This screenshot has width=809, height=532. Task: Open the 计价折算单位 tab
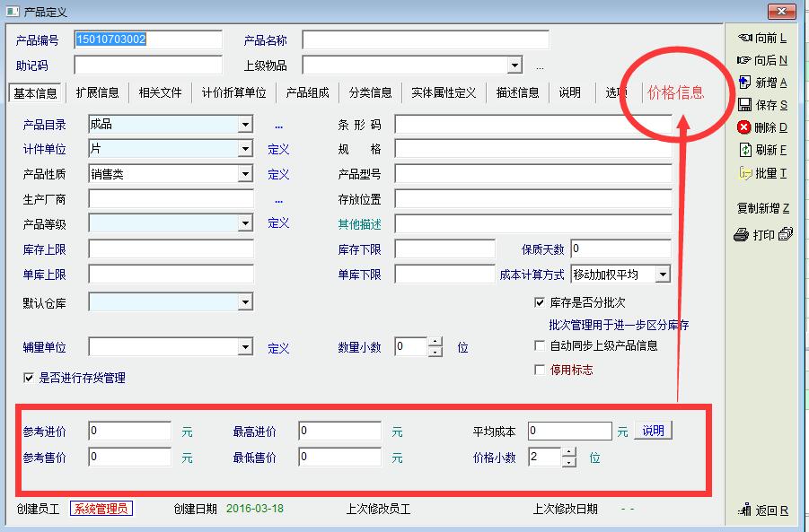pyautogui.click(x=233, y=93)
